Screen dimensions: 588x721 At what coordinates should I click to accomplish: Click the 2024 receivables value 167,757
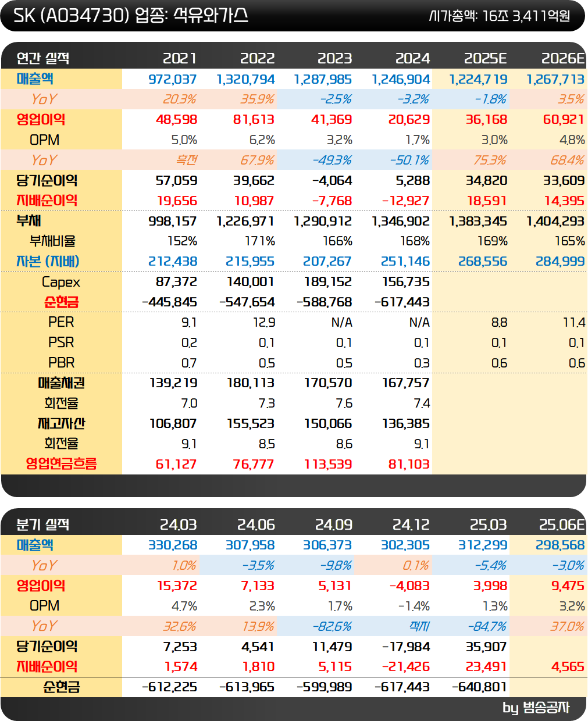(x=405, y=383)
